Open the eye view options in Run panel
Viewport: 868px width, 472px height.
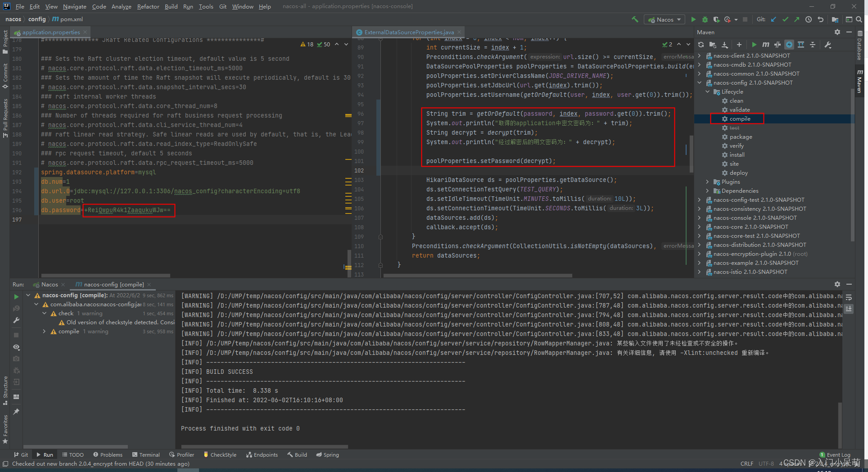16,347
